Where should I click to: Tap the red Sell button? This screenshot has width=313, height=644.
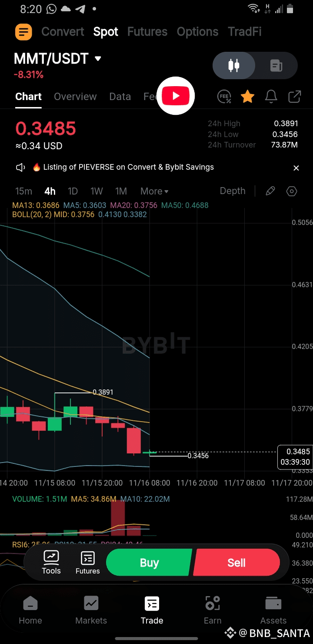tap(236, 563)
